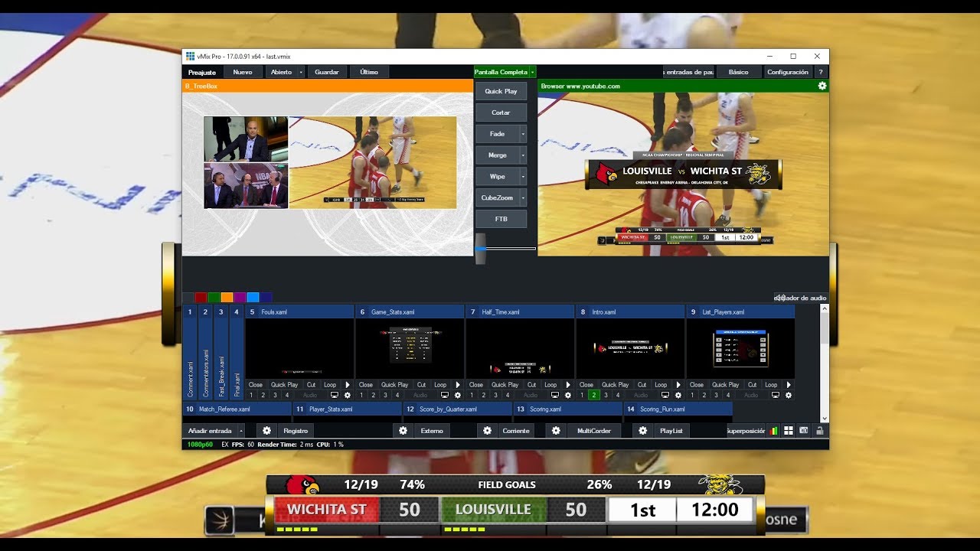980x551 pixels.
Task: Click the Externo button
Action: pos(432,431)
